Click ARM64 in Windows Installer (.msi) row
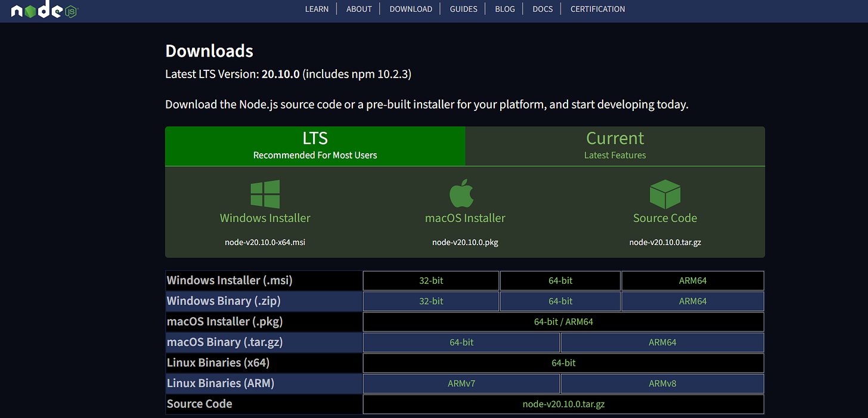The height and width of the screenshot is (418, 868). [x=693, y=280]
